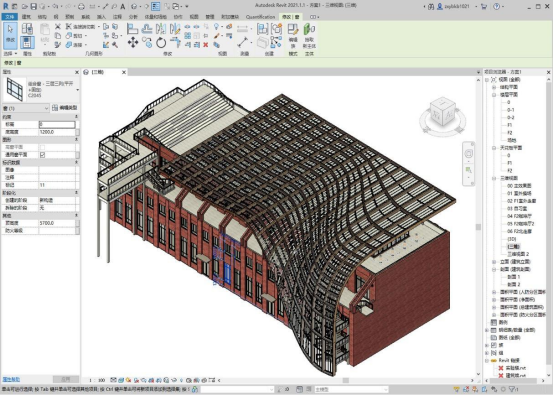The image size is (554, 395).
Task: Select the Move tool (four-arrow icon)
Action: [133, 42]
